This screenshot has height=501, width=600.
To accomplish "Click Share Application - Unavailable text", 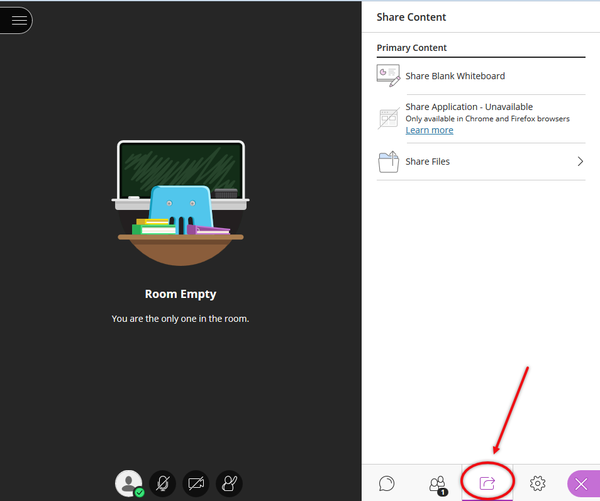I will (x=469, y=106).
